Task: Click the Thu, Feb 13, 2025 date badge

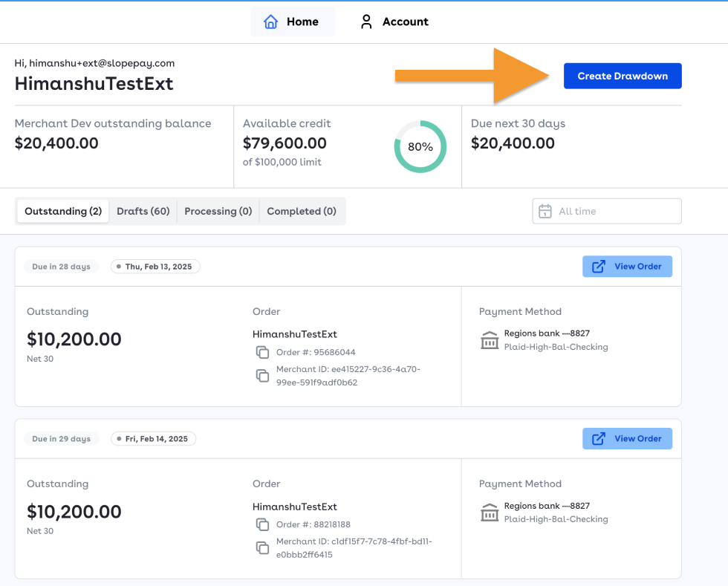Action: point(155,267)
